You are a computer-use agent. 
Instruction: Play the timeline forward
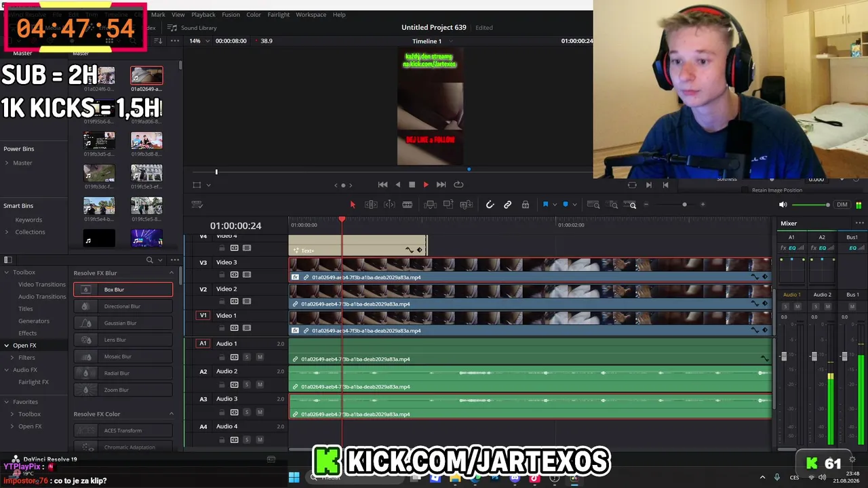(426, 184)
